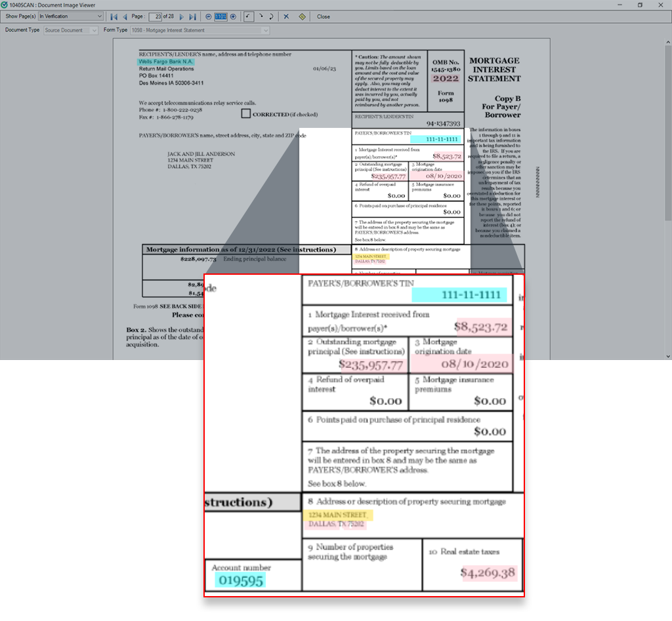Click the page number input showing 23
This screenshot has height=621, width=672.
155,16
